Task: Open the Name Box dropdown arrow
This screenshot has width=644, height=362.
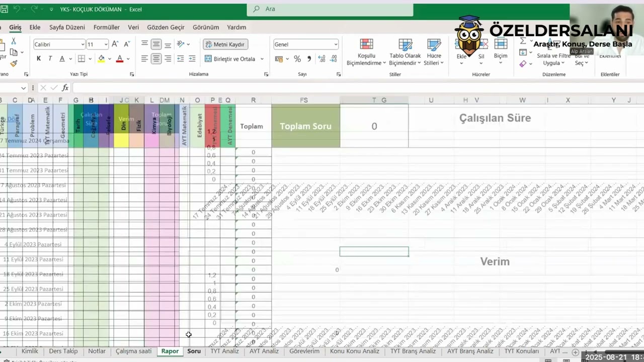Action: click(23, 88)
